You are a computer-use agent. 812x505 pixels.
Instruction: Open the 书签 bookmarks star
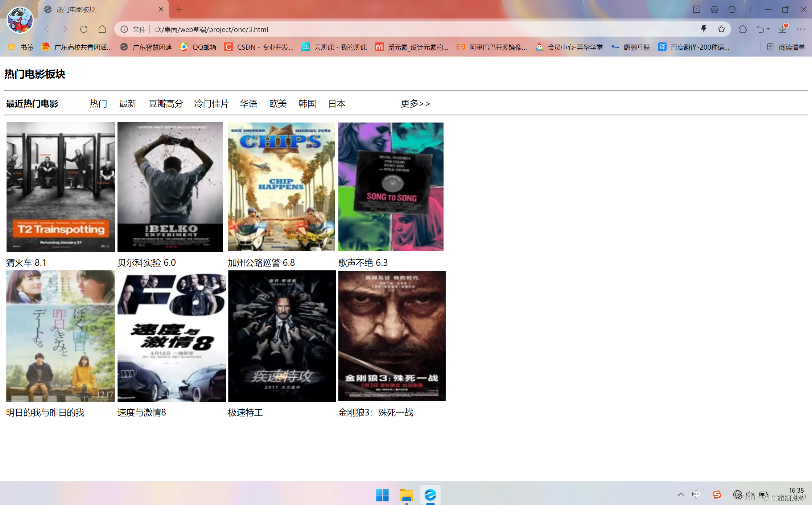(21, 47)
